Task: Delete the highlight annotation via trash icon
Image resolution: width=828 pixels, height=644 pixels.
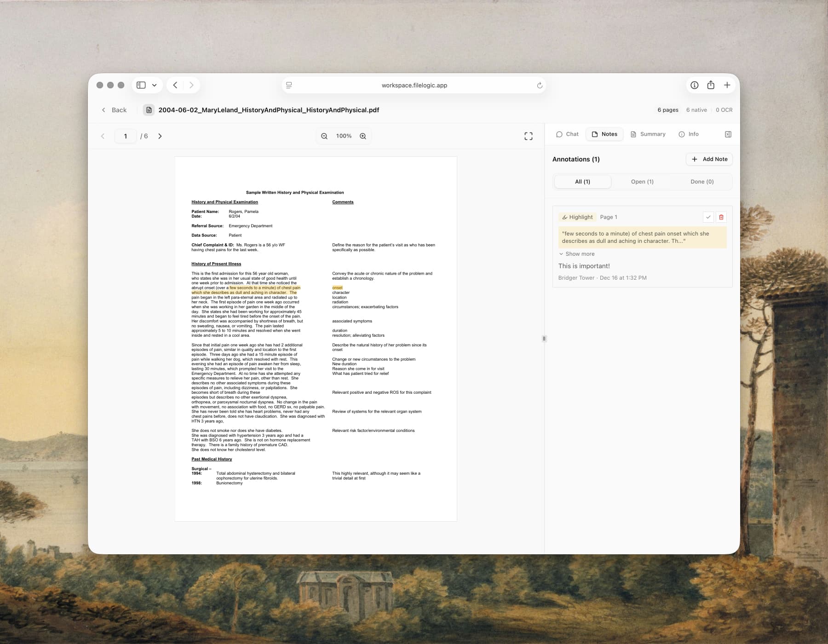Action: 721,217
